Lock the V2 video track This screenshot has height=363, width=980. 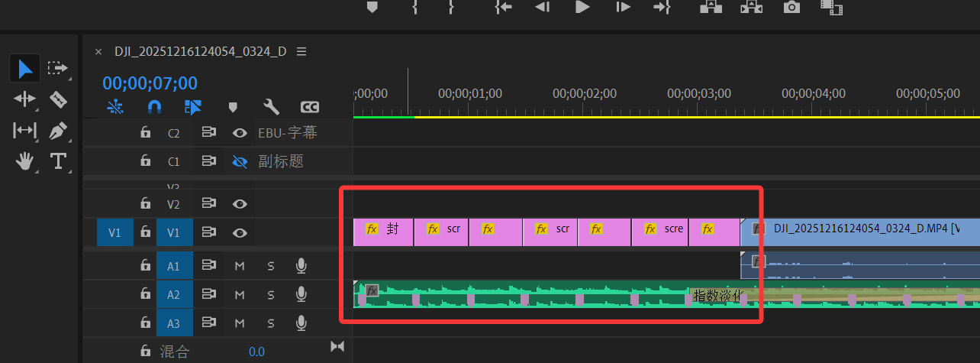point(145,204)
